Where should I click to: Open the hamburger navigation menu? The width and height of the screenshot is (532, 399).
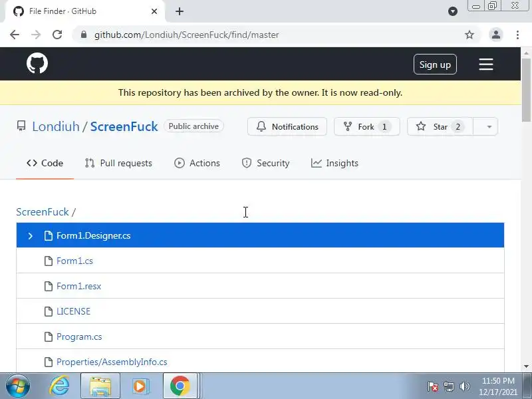[x=486, y=64]
